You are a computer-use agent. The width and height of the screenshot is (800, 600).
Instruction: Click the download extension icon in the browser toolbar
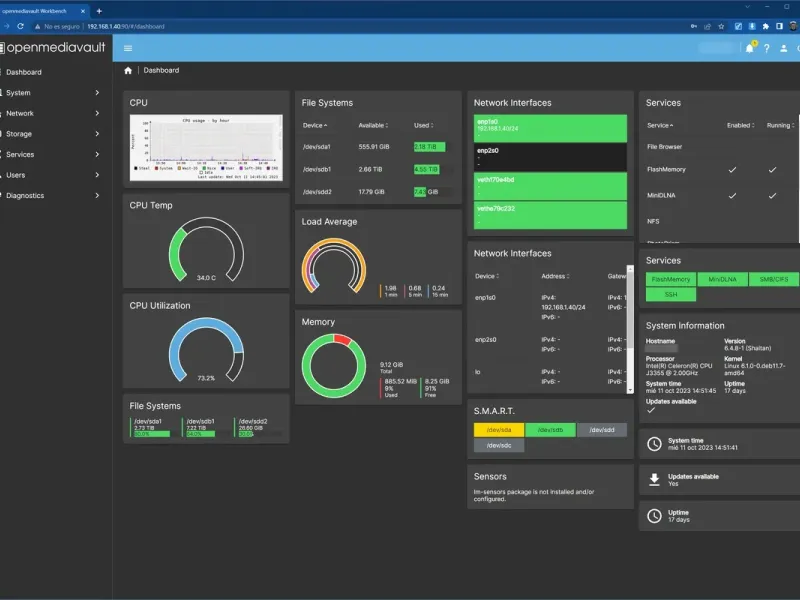click(x=752, y=26)
